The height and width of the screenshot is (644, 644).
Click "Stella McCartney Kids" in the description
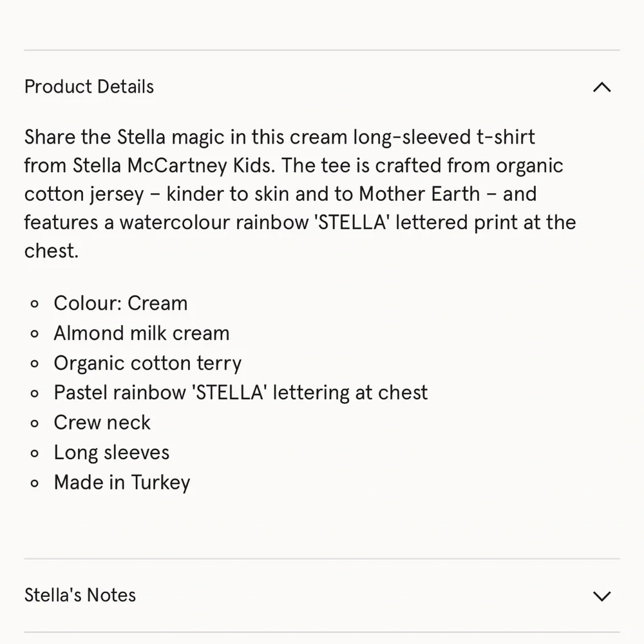coord(174,166)
